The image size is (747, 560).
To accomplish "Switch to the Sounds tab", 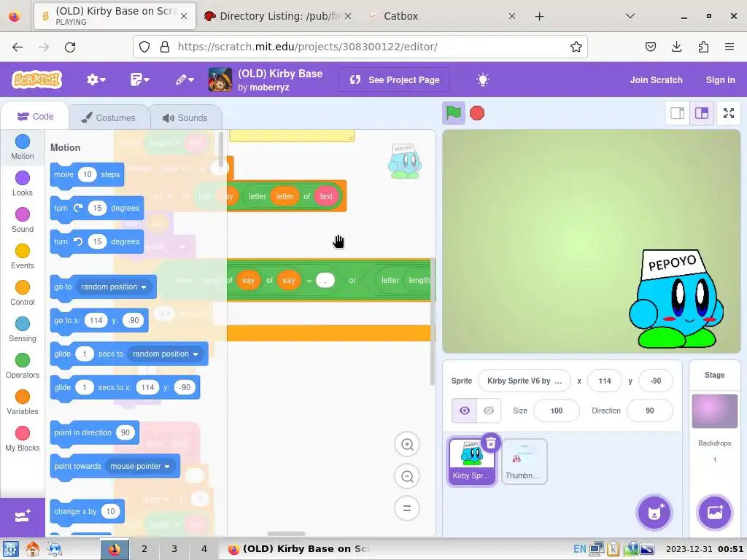I will [x=185, y=117].
